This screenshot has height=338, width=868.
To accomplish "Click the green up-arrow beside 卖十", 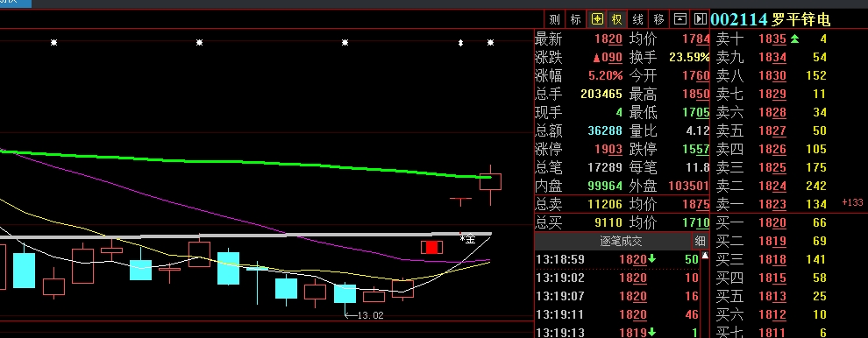I will 795,39.
